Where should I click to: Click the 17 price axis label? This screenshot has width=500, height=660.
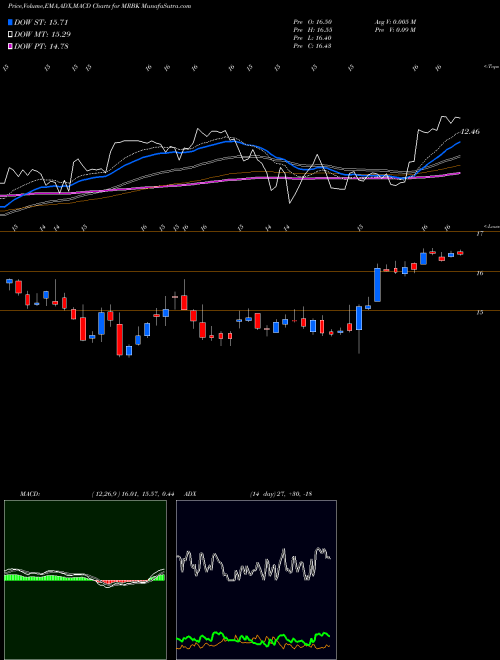479,234
